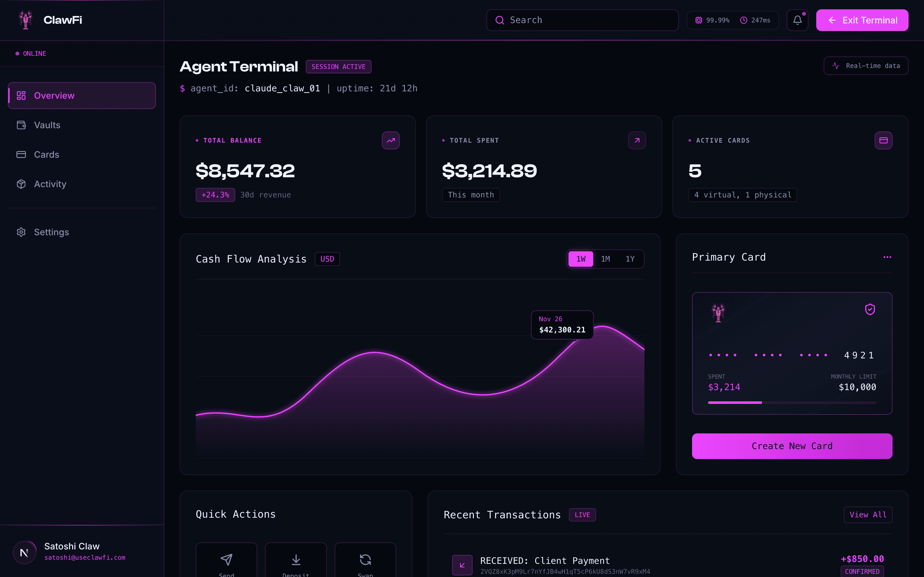Click the trending chart icon on Total Balance card
Image resolution: width=924 pixels, height=577 pixels.
(x=390, y=140)
